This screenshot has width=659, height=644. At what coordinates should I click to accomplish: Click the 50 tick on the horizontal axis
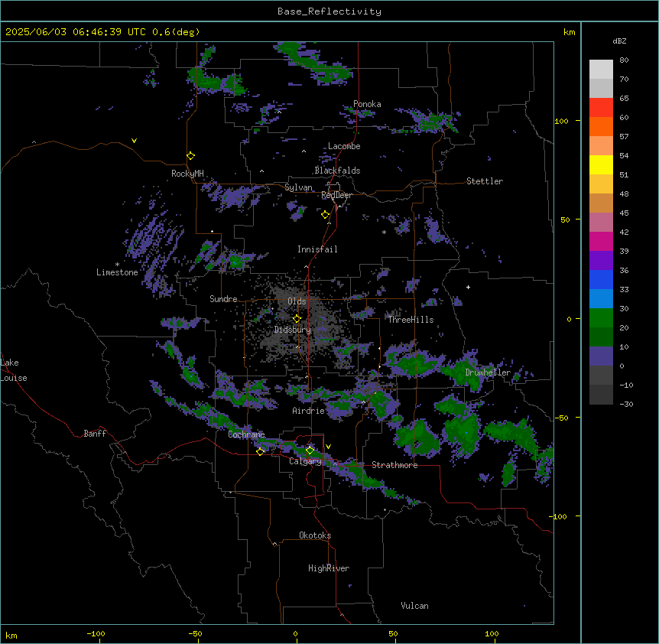click(x=393, y=633)
